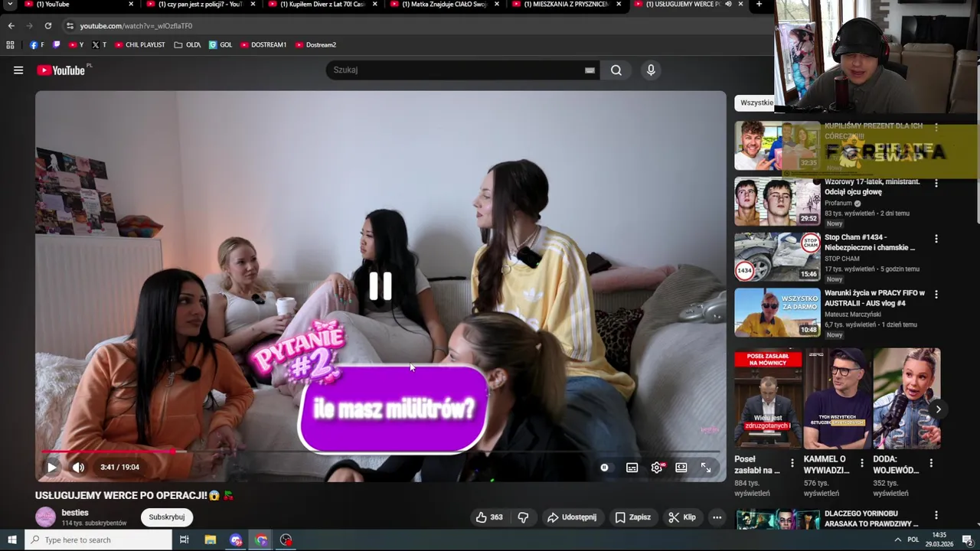Viewport: 980px width, 551px height.
Task: Open the Twitch bookmark icon
Action: coord(57,45)
